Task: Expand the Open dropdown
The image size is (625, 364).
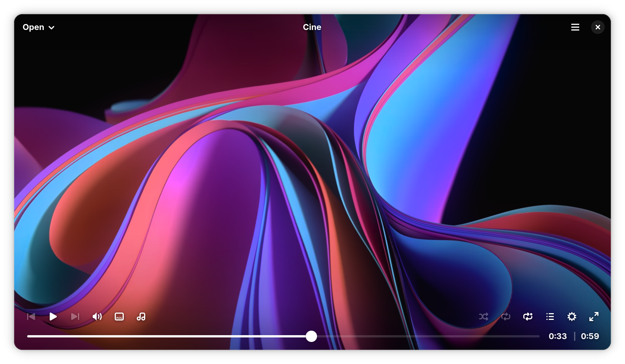Action: [x=33, y=27]
